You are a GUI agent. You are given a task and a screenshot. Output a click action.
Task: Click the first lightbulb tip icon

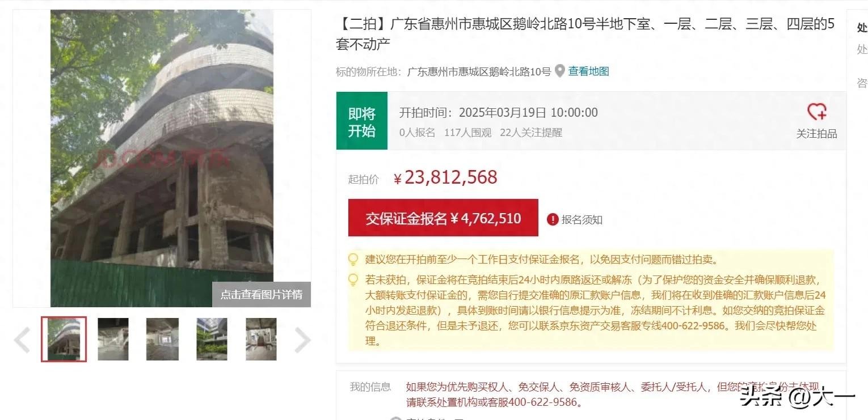(353, 260)
